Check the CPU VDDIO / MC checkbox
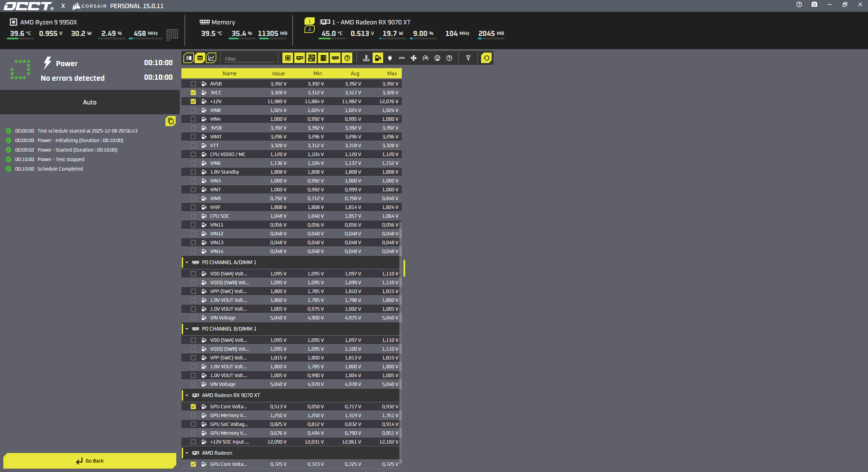 tap(193, 154)
